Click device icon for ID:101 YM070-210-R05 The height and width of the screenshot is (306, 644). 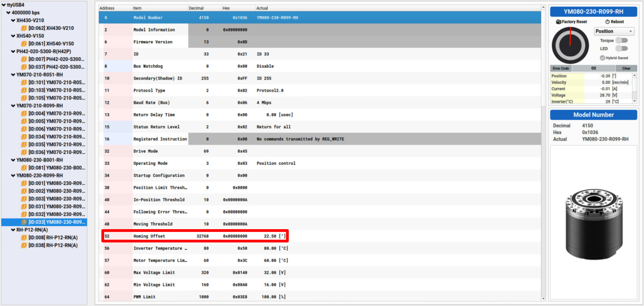24,82
